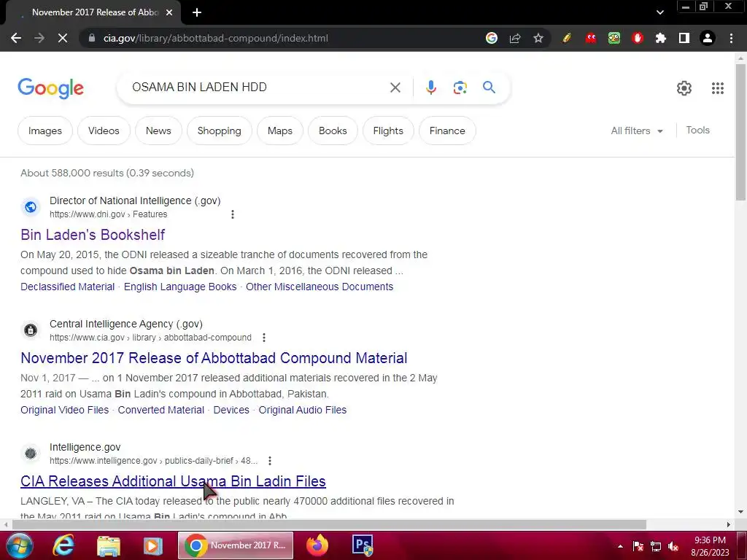Expand the All filters dropdown
Image resolution: width=747 pixels, height=560 pixels.
click(637, 131)
